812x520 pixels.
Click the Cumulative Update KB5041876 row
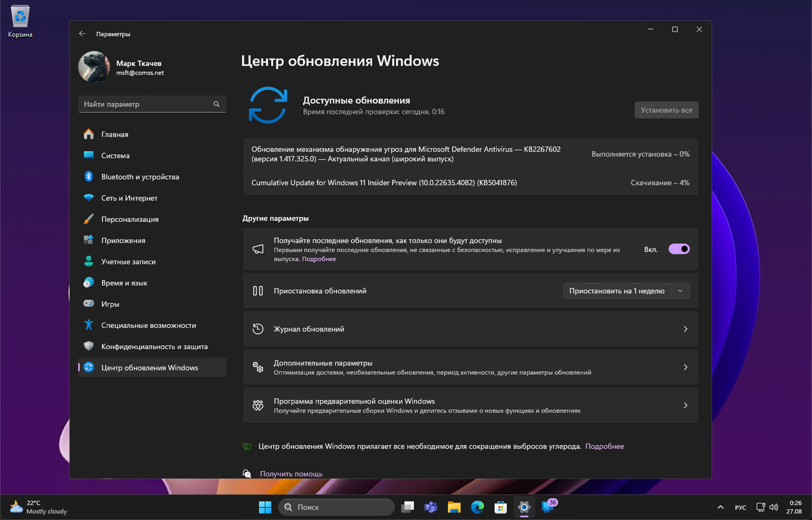470,183
